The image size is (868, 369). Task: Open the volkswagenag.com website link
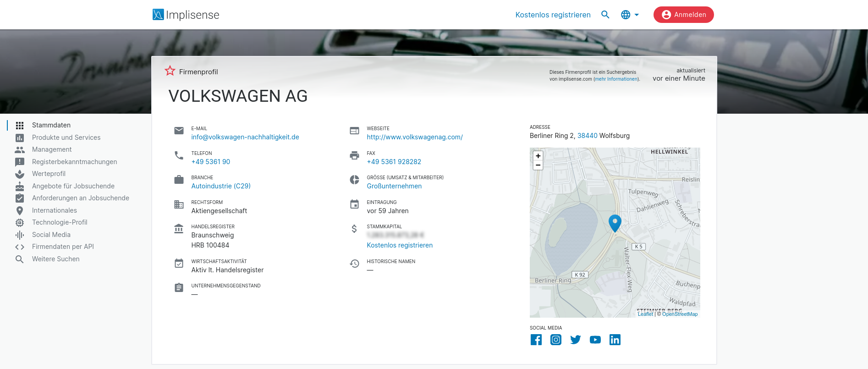(414, 137)
